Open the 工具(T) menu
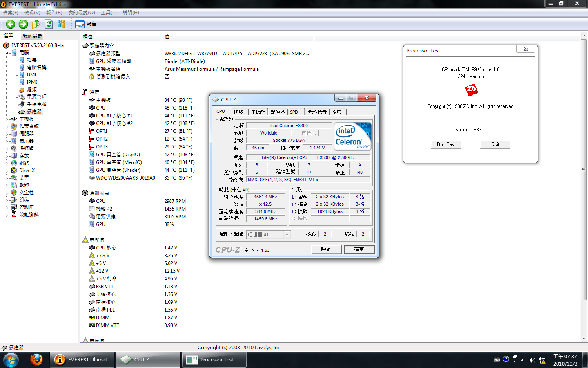The height and width of the screenshot is (368, 588). [x=109, y=13]
